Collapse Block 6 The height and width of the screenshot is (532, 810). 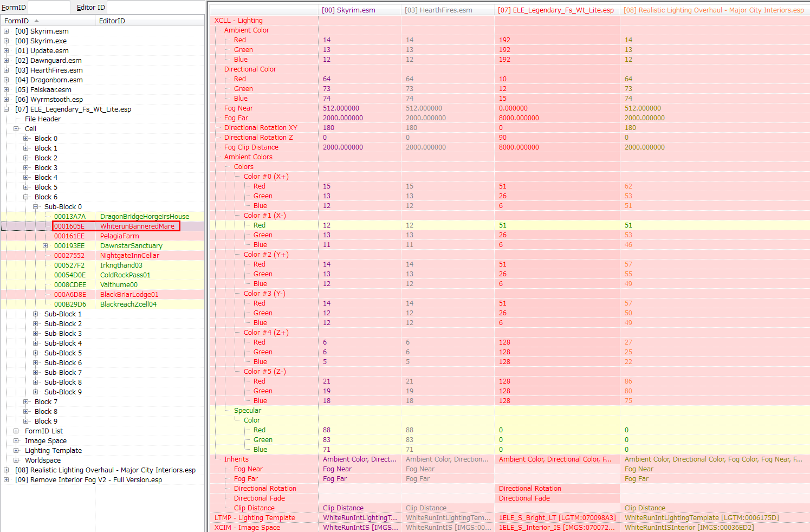point(26,197)
